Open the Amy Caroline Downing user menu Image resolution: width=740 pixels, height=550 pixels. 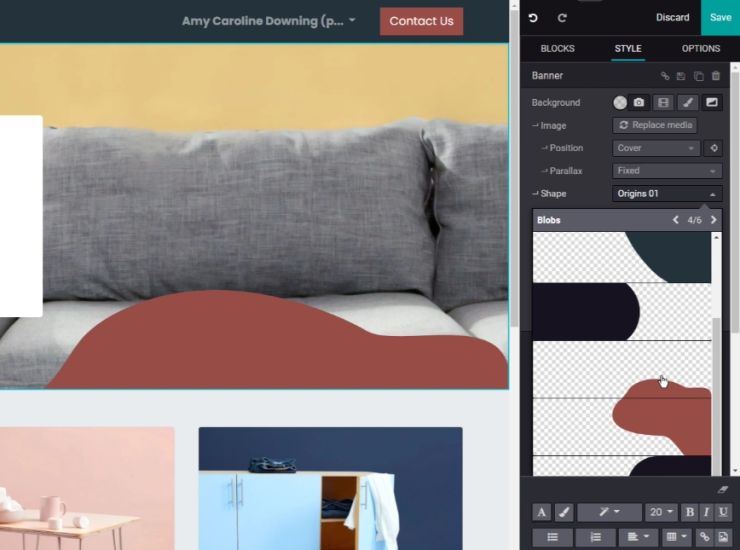point(269,21)
